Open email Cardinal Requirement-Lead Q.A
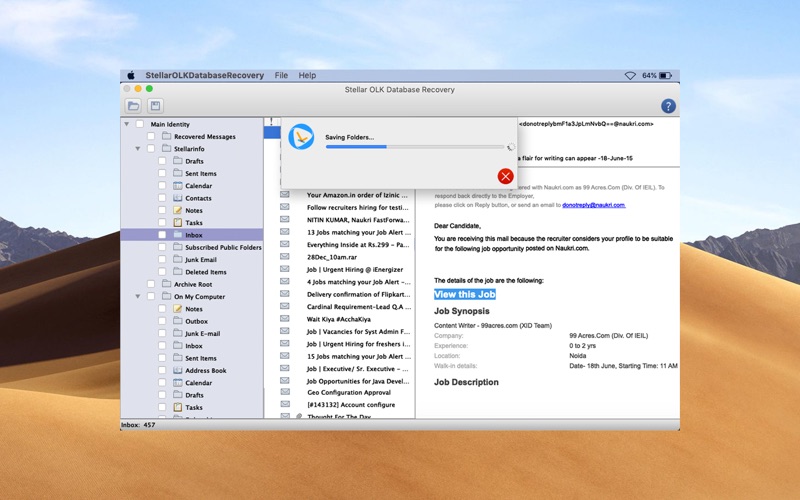Image resolution: width=800 pixels, height=500 pixels. [x=358, y=307]
